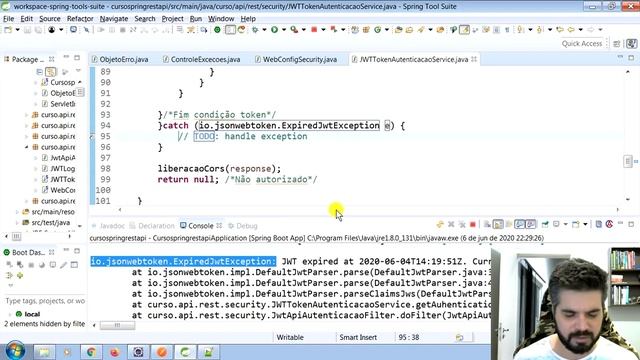The width and height of the screenshot is (640, 360).
Task: Click the Back to previous edit arrow icon
Action: click(560, 30)
